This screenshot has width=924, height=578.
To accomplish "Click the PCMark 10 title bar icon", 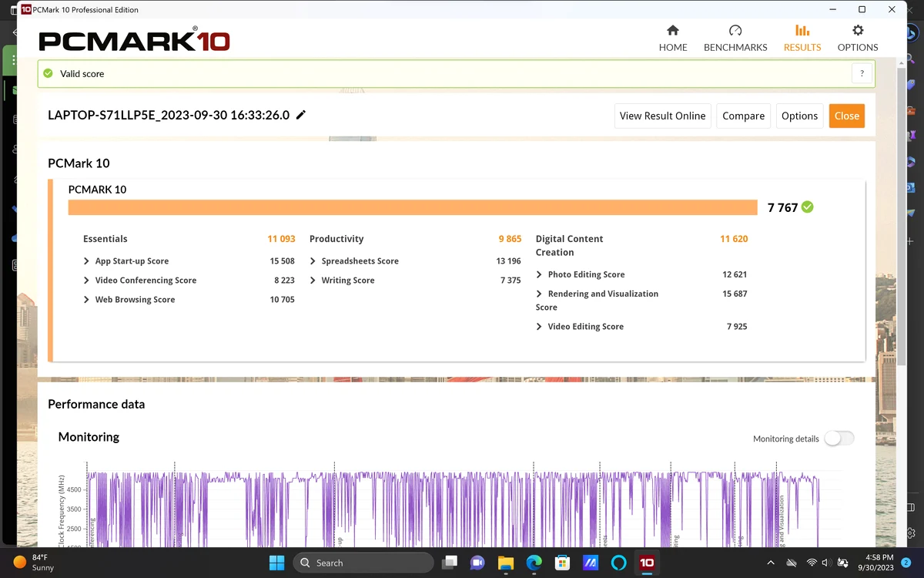I will coord(26,9).
